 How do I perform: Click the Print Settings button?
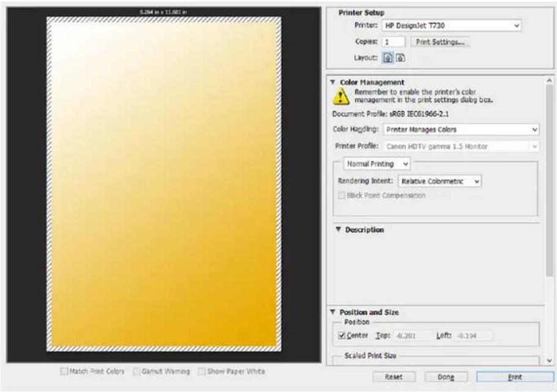point(440,42)
